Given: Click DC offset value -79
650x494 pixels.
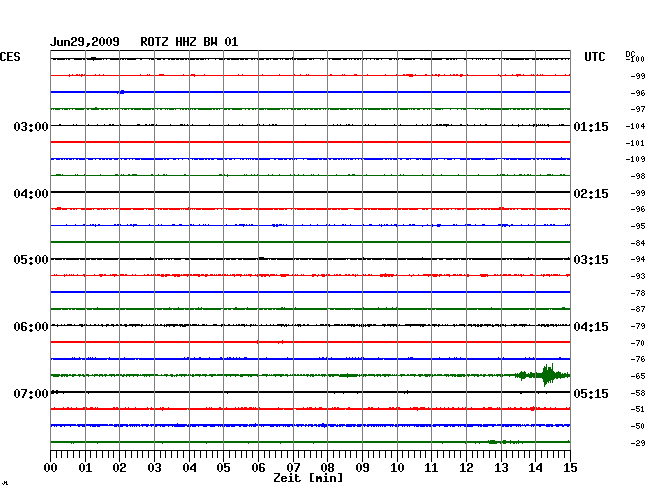Looking at the screenshot, I should [x=638, y=326].
